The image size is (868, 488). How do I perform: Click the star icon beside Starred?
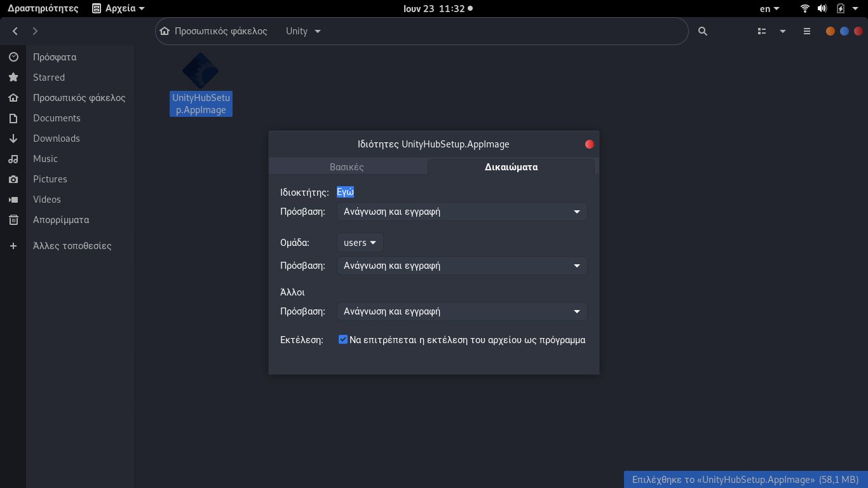[x=13, y=78]
